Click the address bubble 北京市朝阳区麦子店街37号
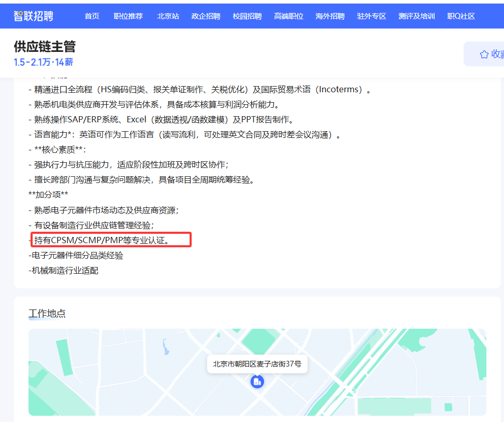This screenshot has height=422, width=504. point(257,364)
